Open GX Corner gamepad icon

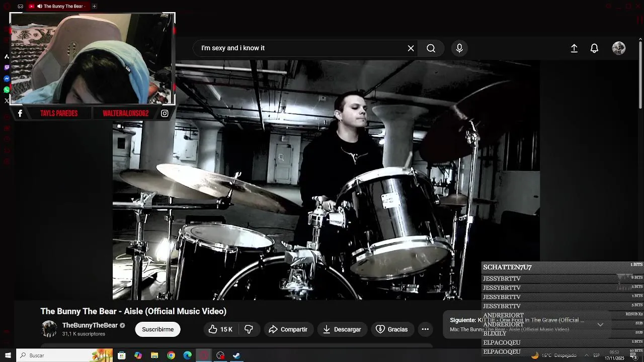pyautogui.click(x=20, y=6)
